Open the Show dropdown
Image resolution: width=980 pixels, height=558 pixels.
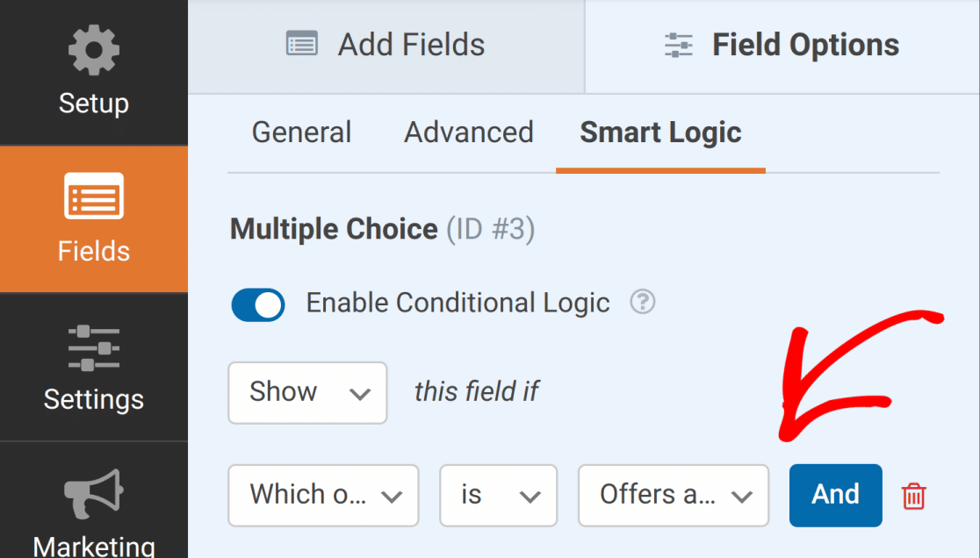click(307, 392)
